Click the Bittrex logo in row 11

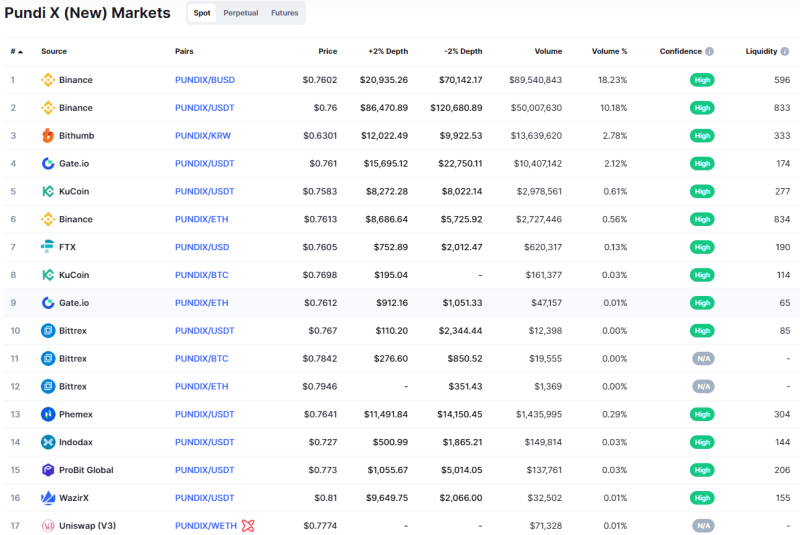pos(48,359)
